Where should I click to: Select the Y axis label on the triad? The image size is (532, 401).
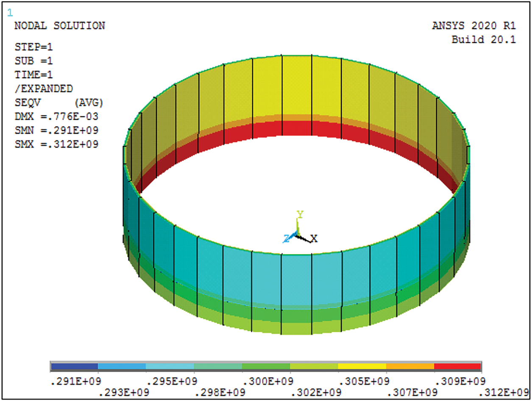click(300, 215)
